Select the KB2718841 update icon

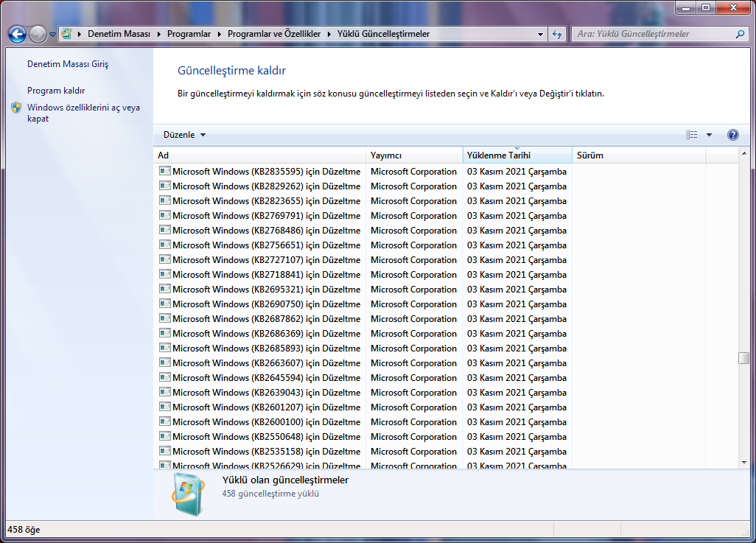coord(165,274)
